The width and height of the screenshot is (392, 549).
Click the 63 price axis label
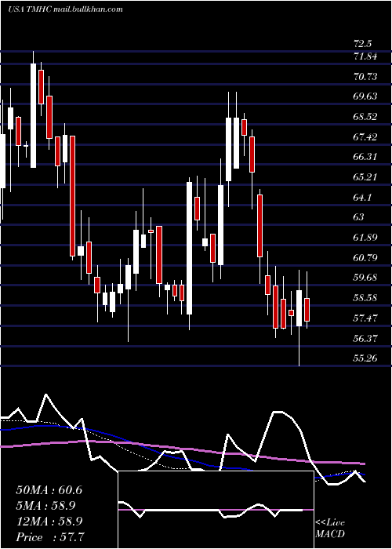[359, 217]
